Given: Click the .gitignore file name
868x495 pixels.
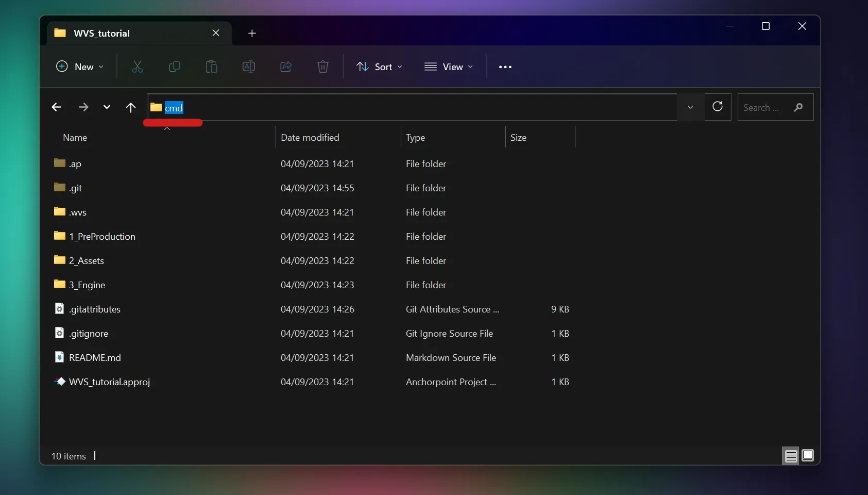Looking at the screenshot, I should (89, 334).
